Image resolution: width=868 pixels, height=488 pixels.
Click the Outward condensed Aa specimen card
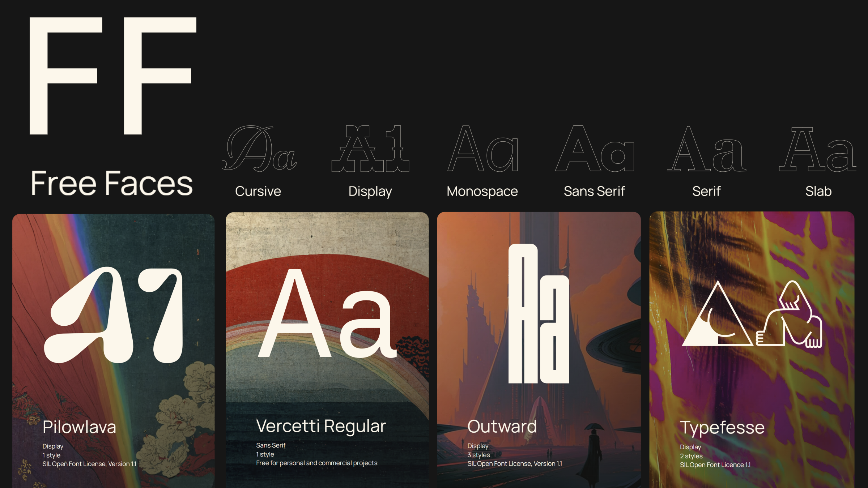[x=539, y=314]
